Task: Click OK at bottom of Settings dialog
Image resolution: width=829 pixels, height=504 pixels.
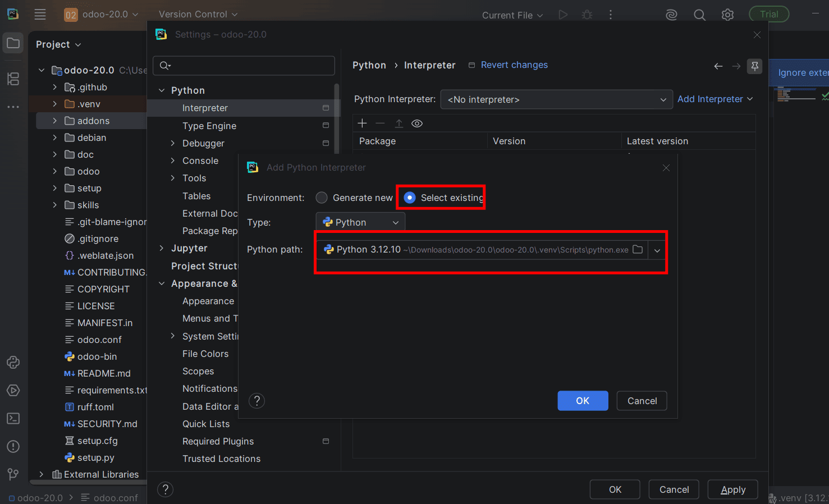Action: tap(615, 489)
